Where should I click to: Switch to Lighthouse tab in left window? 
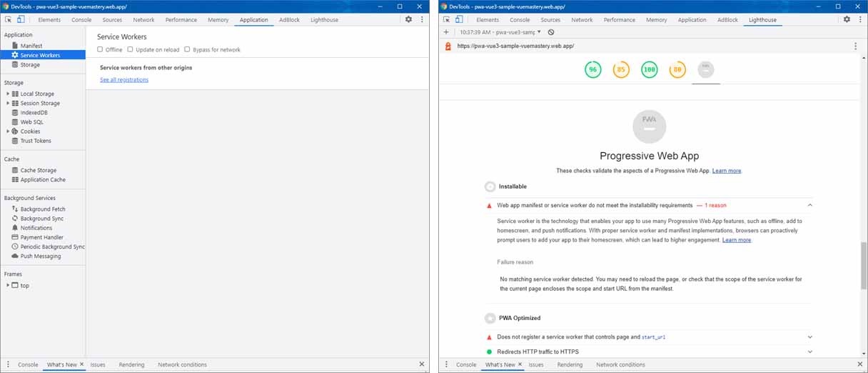pyautogui.click(x=324, y=20)
